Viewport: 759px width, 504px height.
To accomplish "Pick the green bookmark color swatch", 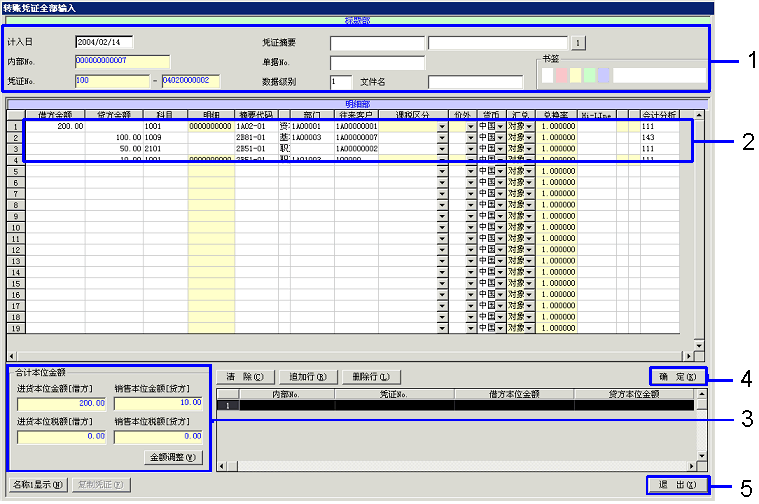I will 587,75.
